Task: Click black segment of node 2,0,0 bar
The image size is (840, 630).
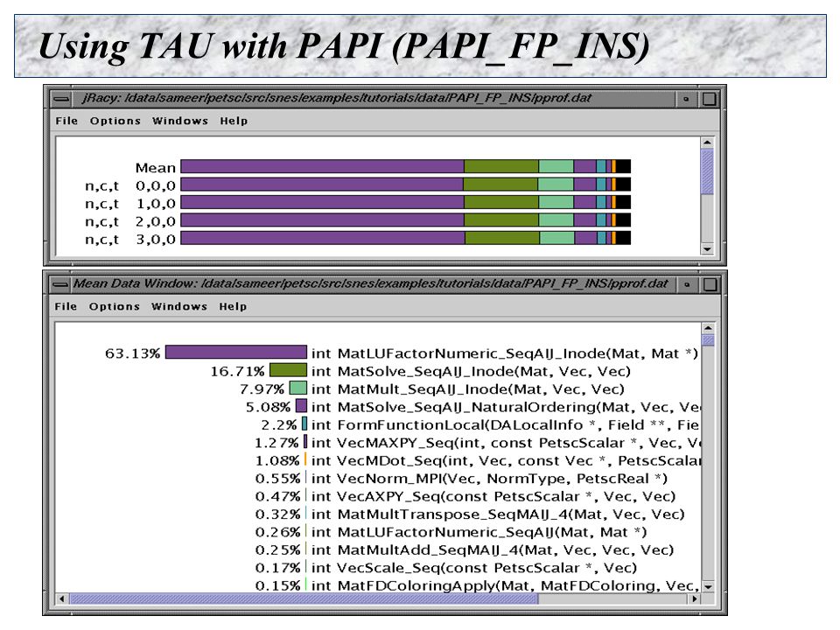Action: pos(623,220)
